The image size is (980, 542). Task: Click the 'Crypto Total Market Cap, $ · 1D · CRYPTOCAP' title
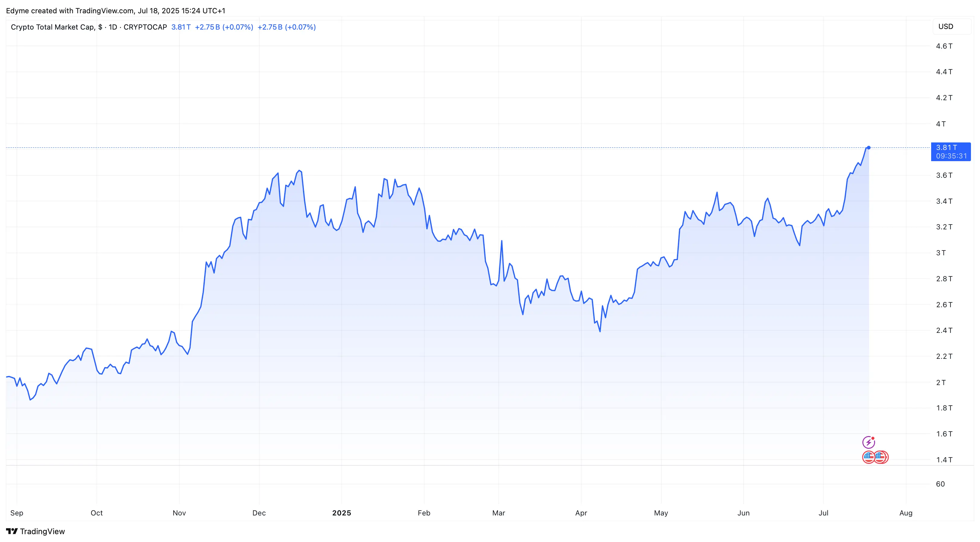89,27
